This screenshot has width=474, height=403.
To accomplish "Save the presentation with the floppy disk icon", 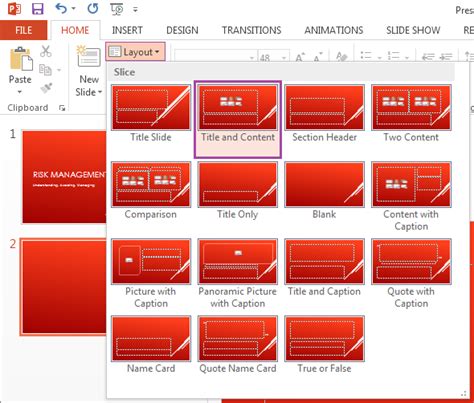I will [x=38, y=8].
